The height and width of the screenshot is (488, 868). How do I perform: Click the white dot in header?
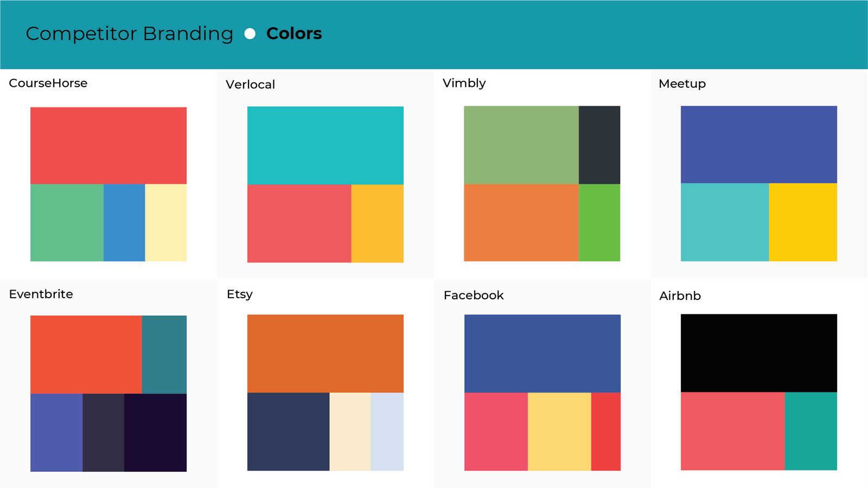click(x=250, y=34)
